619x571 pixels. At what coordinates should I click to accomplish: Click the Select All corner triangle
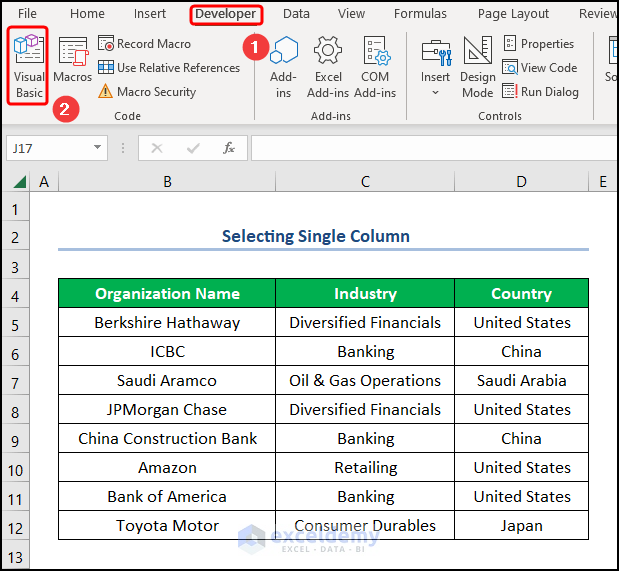coord(19,182)
